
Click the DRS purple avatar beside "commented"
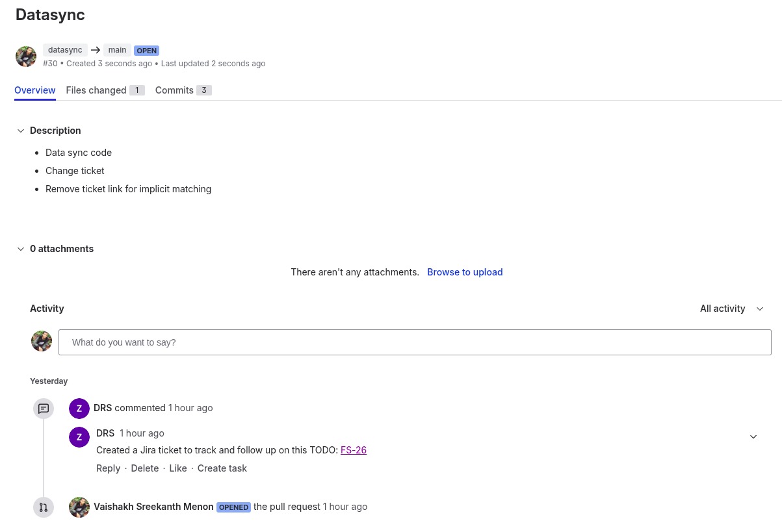[79, 409]
